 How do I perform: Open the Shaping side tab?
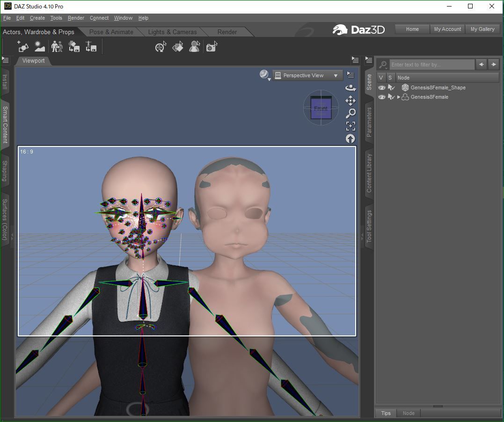pos(5,171)
